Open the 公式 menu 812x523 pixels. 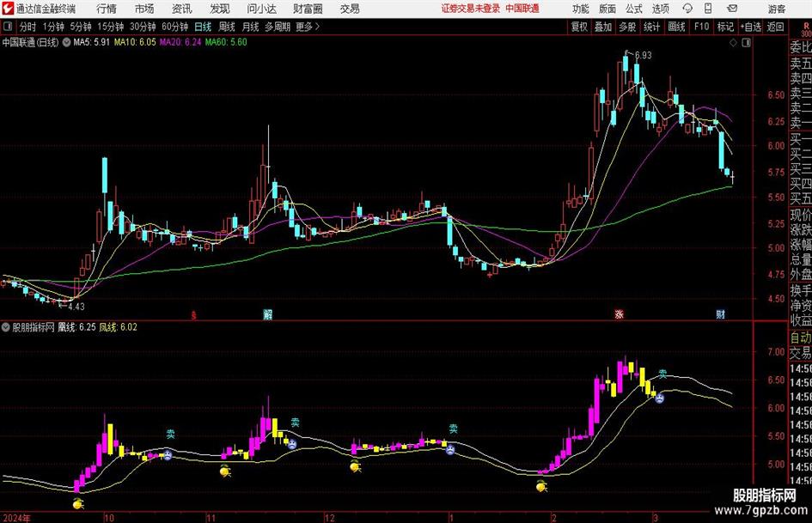coord(634,9)
